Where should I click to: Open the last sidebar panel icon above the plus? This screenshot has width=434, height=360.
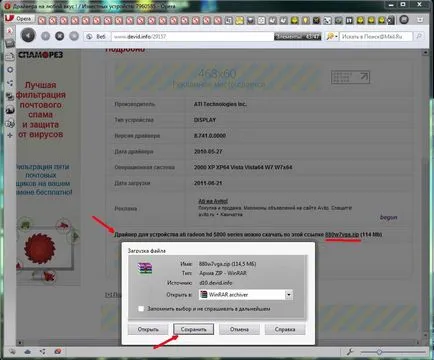coord(10,124)
